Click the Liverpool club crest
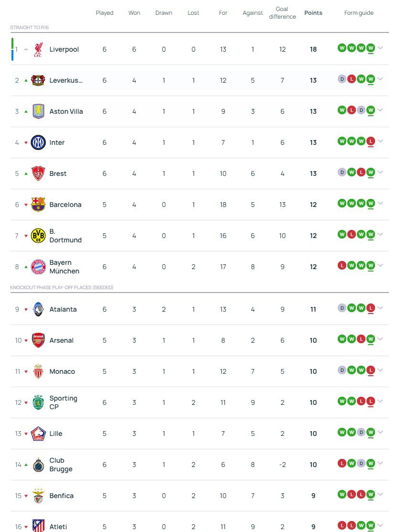The height and width of the screenshot is (532, 398). click(38, 49)
